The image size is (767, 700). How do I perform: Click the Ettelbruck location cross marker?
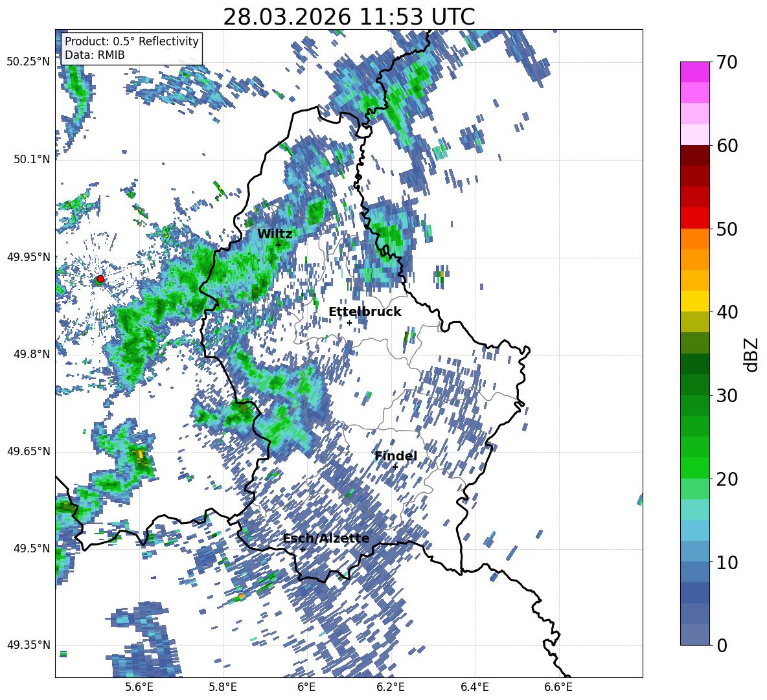(349, 322)
